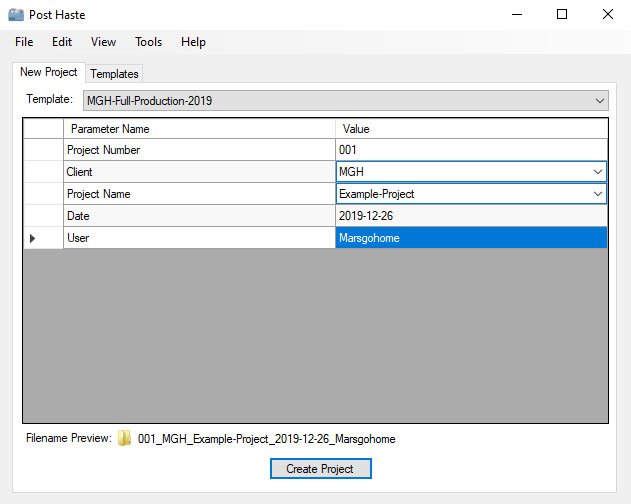
Task: Switch to the Templates tab
Action: click(x=114, y=74)
